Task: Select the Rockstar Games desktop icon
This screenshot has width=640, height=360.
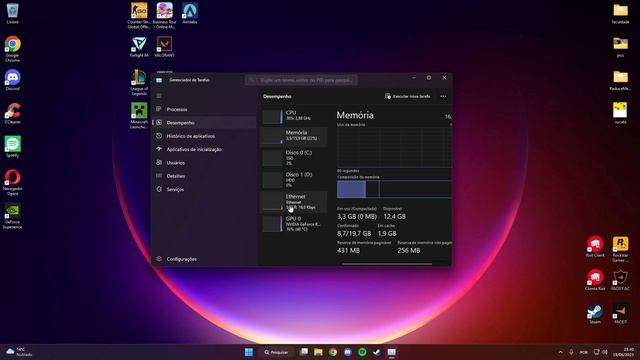Action: click(620, 249)
